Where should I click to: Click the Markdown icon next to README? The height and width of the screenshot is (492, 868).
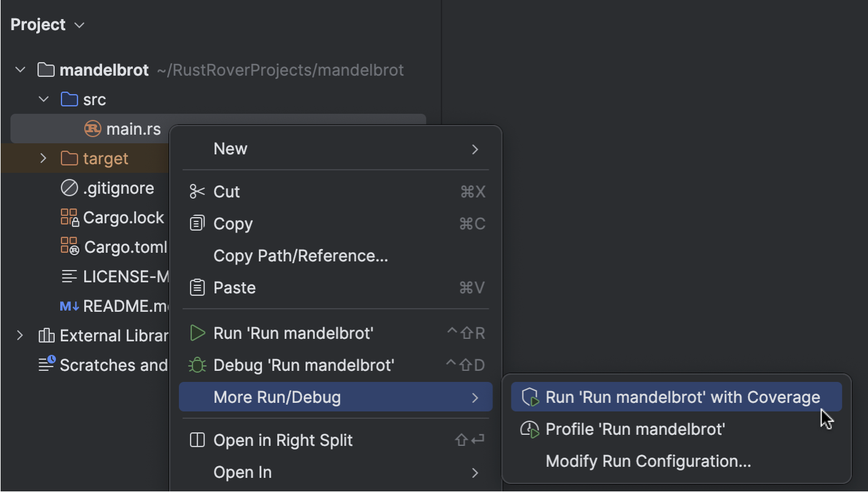click(x=68, y=306)
